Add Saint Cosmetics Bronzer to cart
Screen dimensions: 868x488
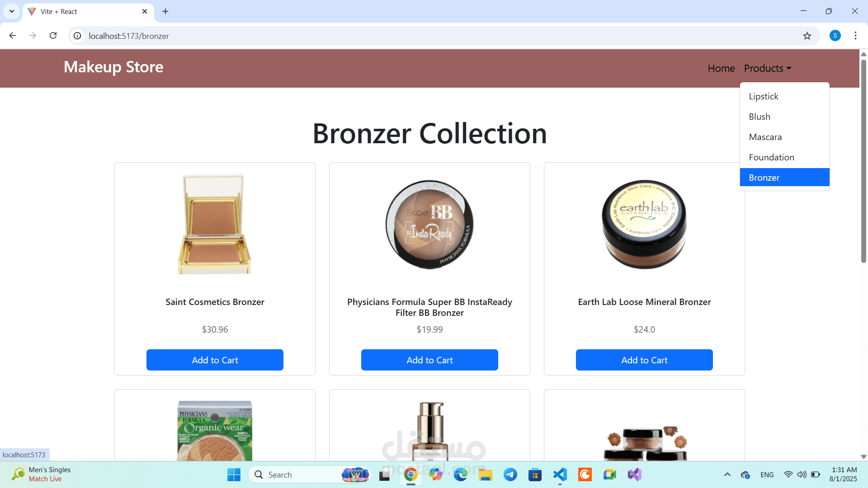(215, 360)
